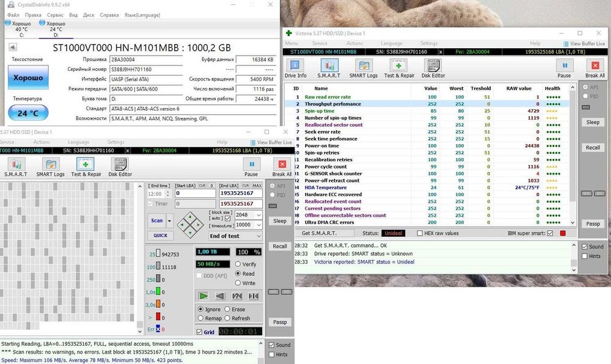
Task: Click Break All in right Victoria window
Action: tap(595, 68)
